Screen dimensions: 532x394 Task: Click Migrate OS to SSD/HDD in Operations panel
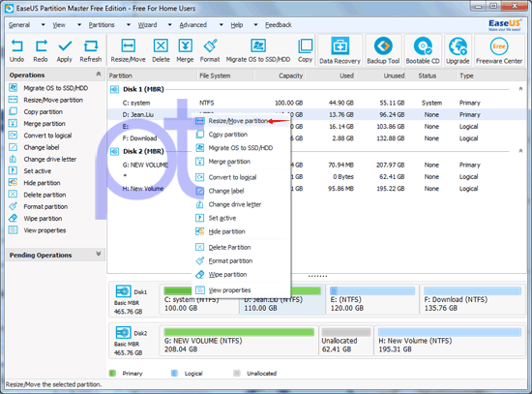coord(56,88)
